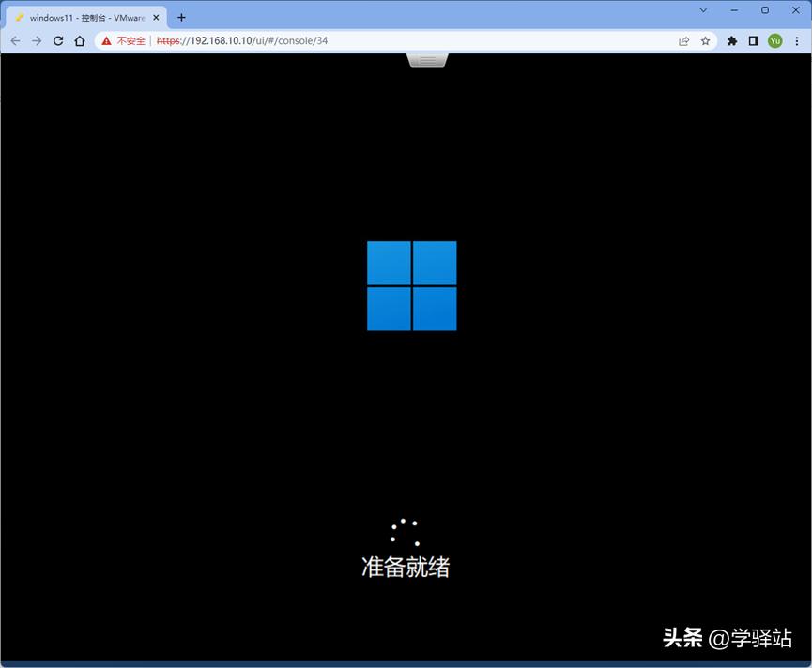Click the back navigation arrow
Viewport: 812px width, 668px height.
15,40
